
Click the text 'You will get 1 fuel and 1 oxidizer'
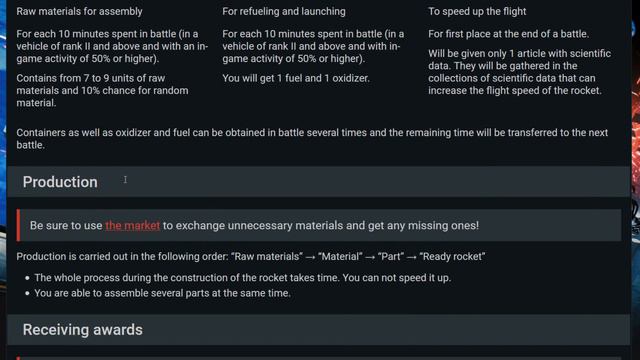pos(296,78)
